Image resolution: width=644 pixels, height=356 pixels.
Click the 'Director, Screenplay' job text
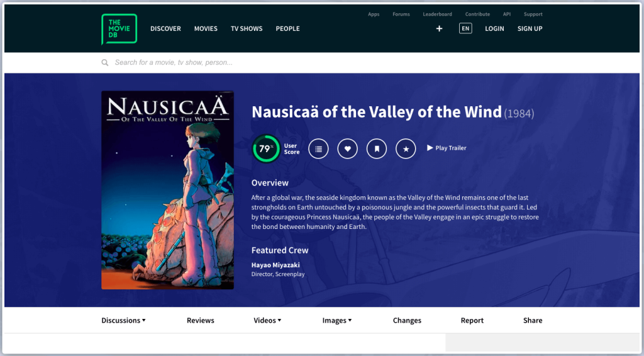tap(278, 274)
